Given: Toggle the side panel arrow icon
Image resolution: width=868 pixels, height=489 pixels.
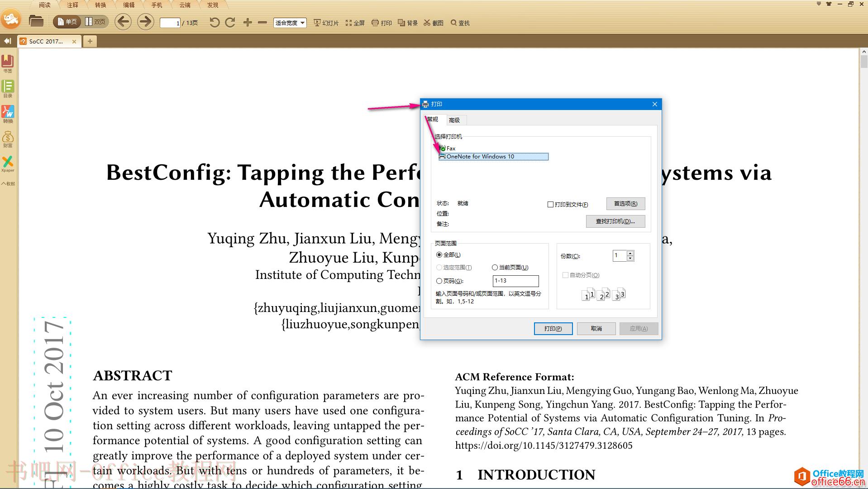Looking at the screenshot, I should click(7, 41).
